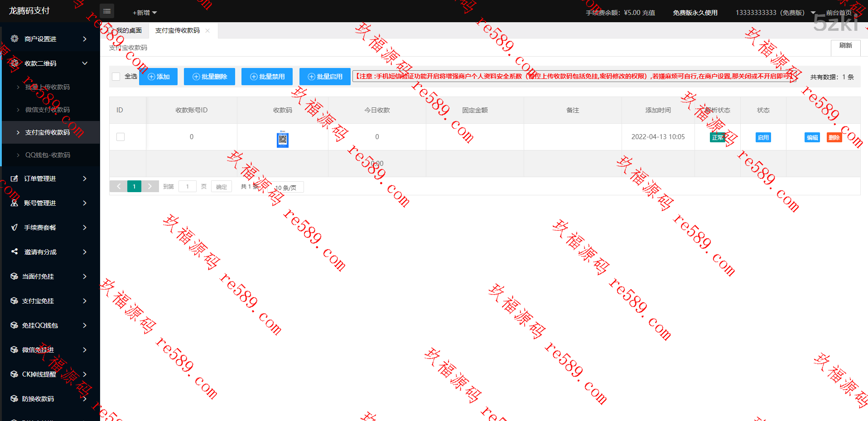Switch to the 我的桌面 tab
Viewport: 868px width, 421px height.
[x=129, y=31]
